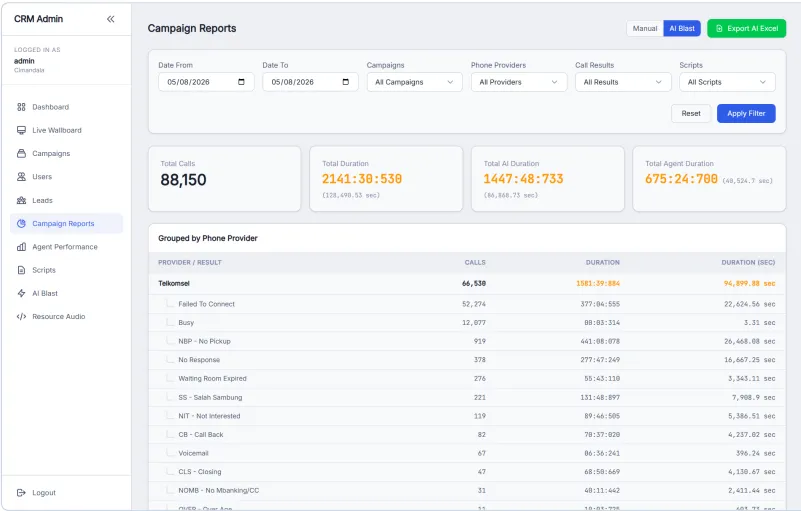Click the Leads group icon
Viewport: 801px width, 511px height.
pos(21,200)
